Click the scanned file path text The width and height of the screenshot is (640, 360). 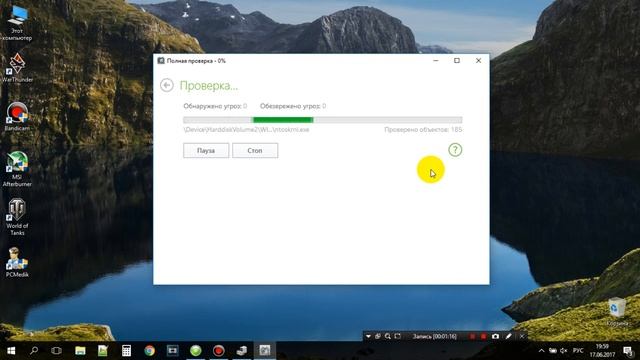[246, 129]
